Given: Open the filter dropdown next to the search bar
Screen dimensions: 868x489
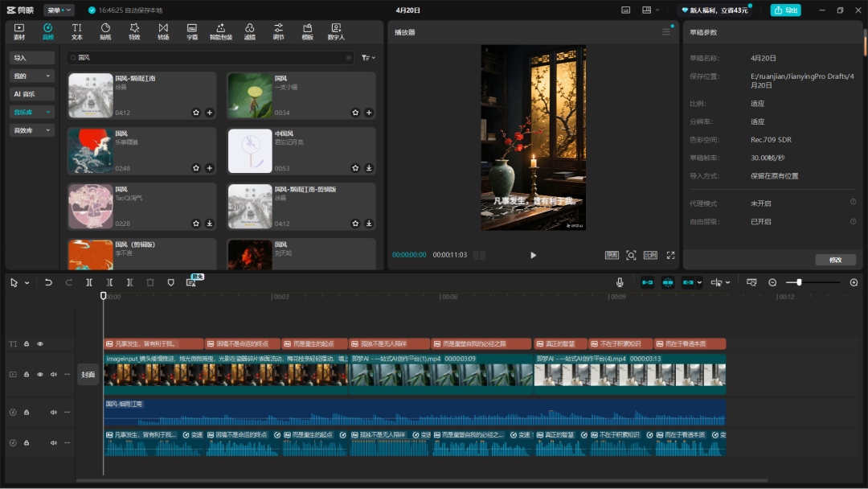Looking at the screenshot, I should point(366,57).
